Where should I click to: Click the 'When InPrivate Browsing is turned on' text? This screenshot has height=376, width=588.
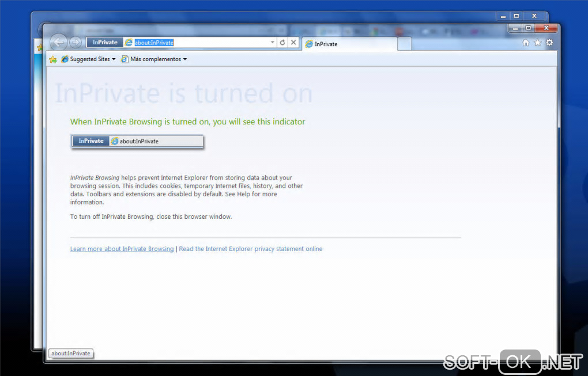(187, 121)
